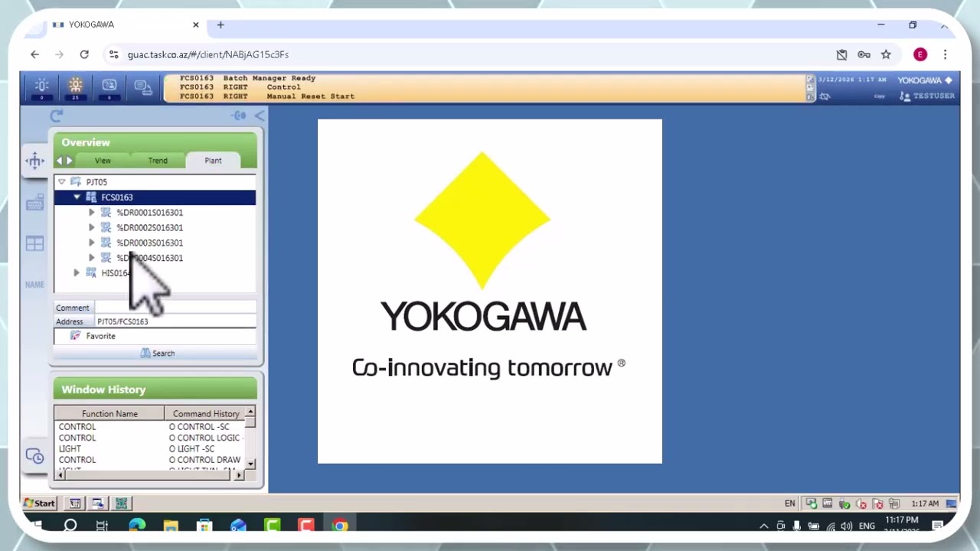Open the process alarm lamp icon
This screenshot has width=980, height=551.
point(42,86)
